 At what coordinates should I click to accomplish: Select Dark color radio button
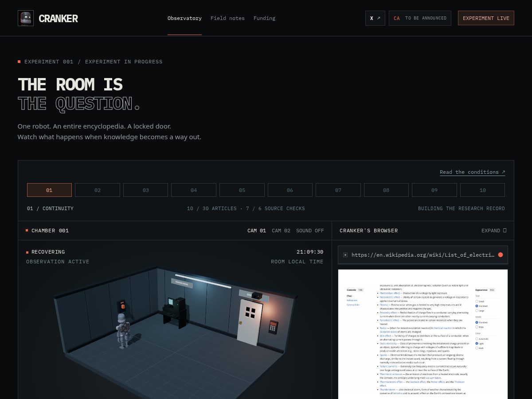click(477, 348)
